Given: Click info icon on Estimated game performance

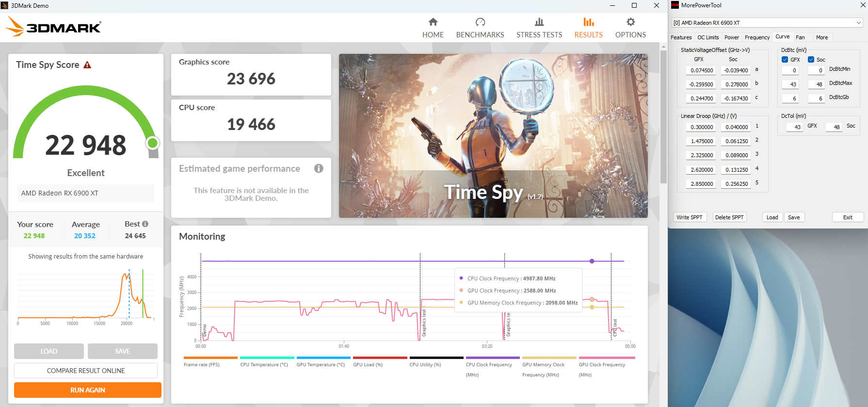Looking at the screenshot, I should tap(319, 168).
